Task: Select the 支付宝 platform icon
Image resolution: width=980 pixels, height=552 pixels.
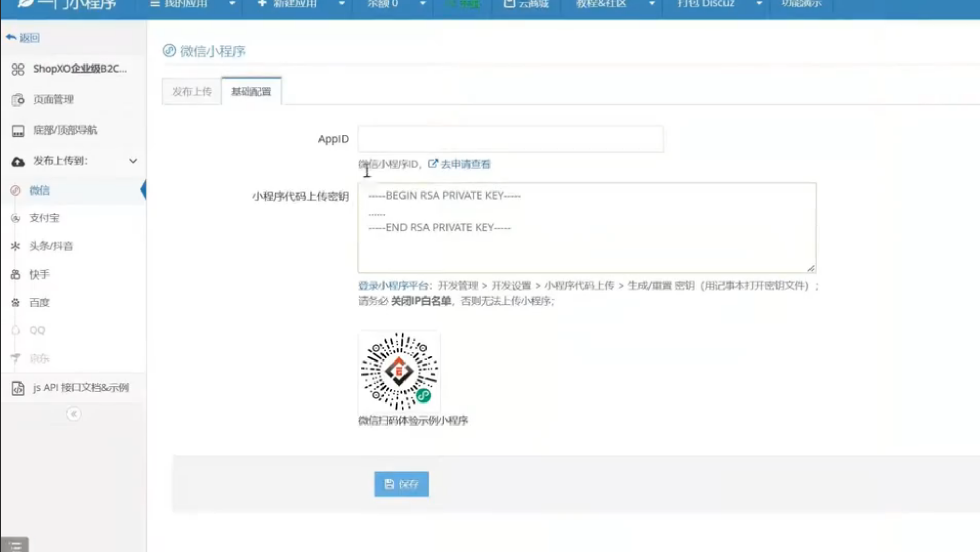Action: click(x=15, y=218)
